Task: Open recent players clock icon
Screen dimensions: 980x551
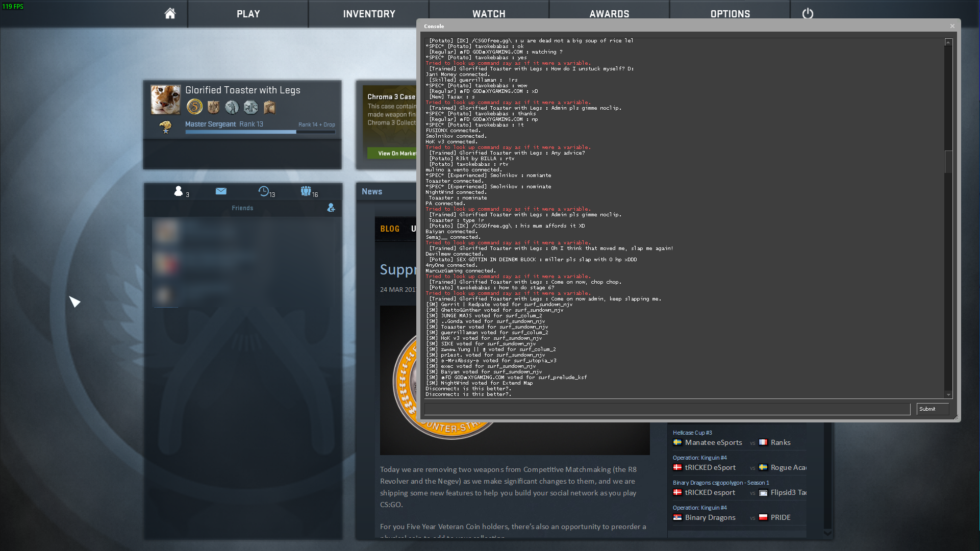Action: 264,191
